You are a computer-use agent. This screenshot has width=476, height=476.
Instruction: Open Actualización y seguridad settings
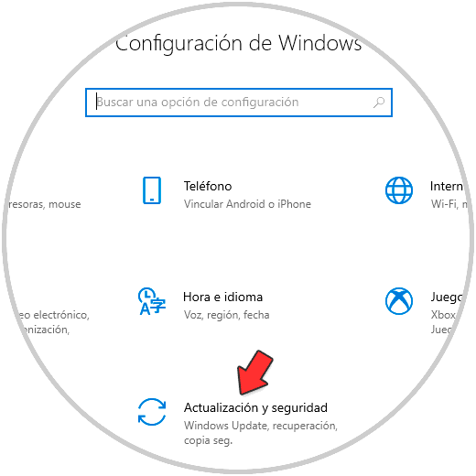[255, 407]
